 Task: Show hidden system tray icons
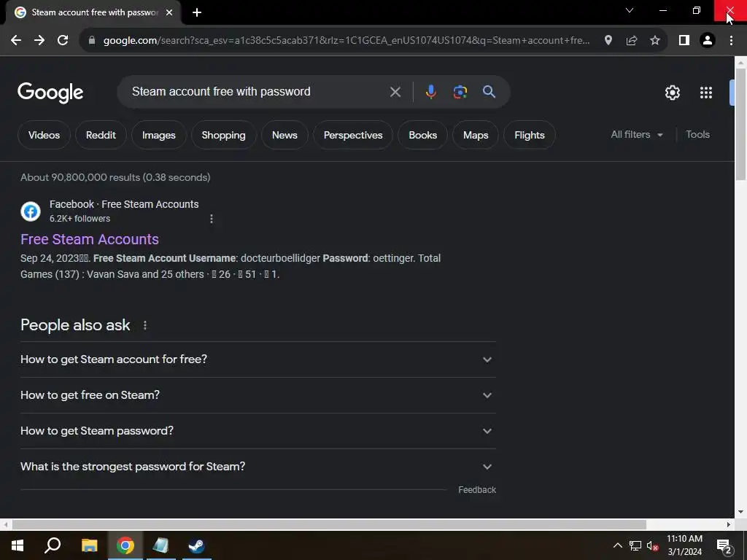617,545
